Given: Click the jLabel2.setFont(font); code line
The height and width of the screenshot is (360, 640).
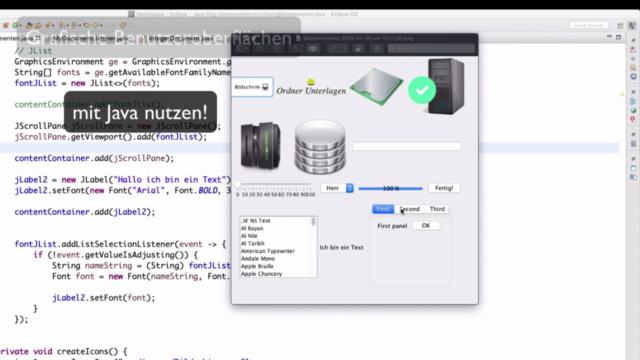Looking at the screenshot, I should 103,298.
